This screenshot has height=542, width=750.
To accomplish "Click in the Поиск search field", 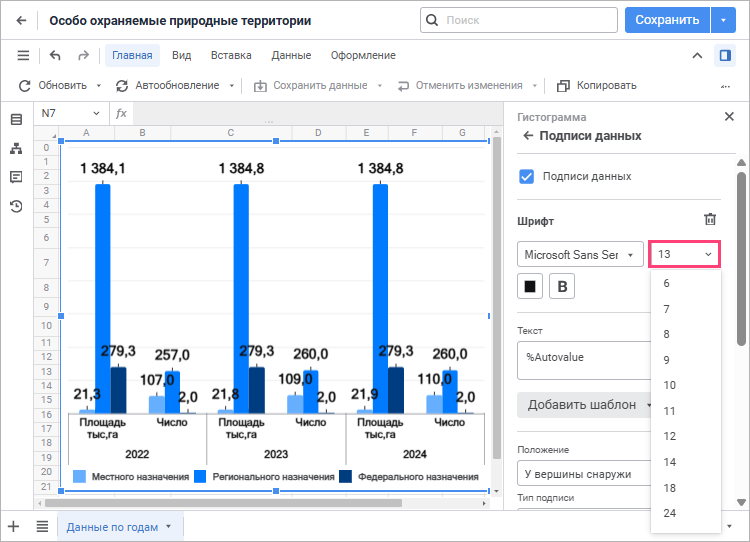I will [x=519, y=20].
